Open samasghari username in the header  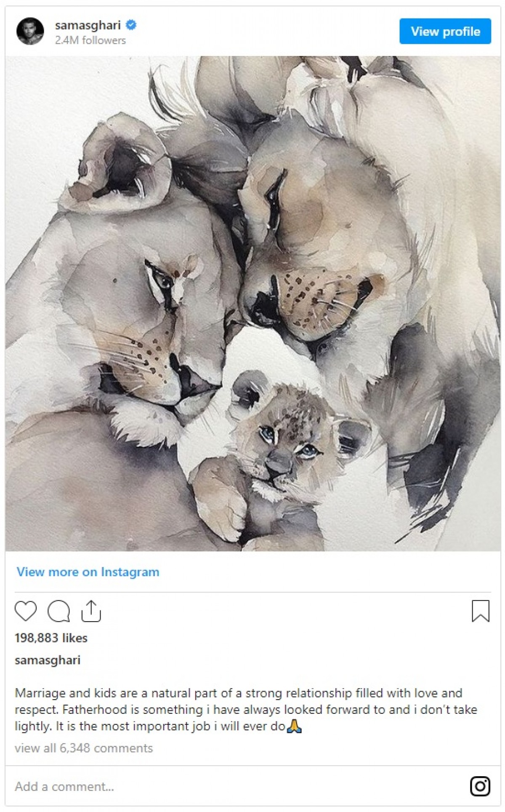[88, 25]
